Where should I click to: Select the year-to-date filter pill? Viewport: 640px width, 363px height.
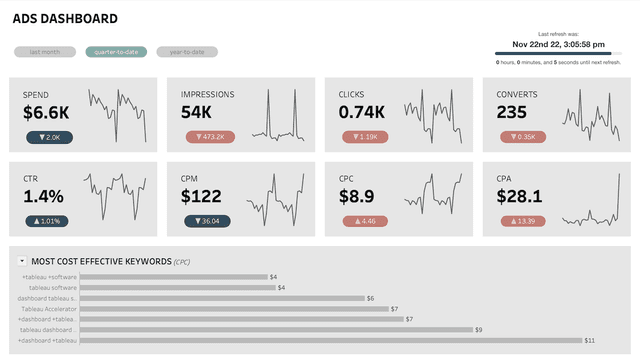[187, 52]
